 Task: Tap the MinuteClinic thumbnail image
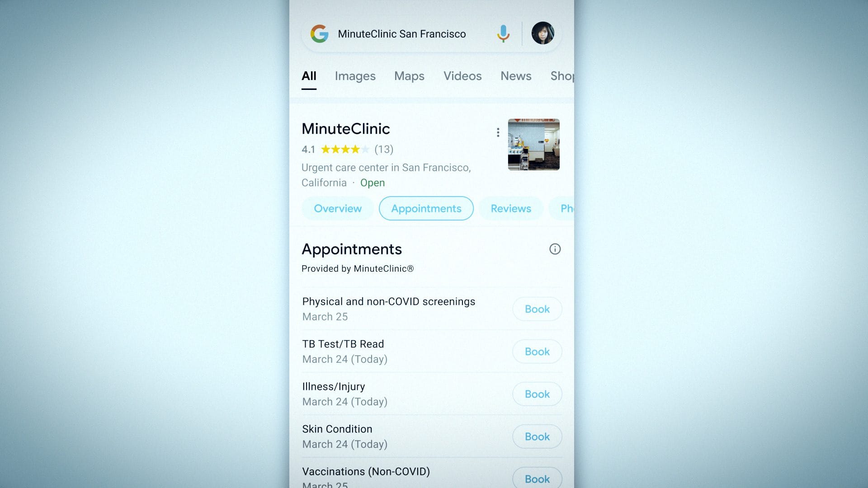coord(533,144)
